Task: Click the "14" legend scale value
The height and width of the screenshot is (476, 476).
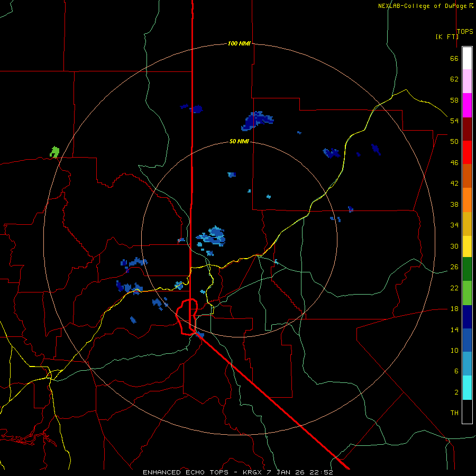Action: coord(454,329)
